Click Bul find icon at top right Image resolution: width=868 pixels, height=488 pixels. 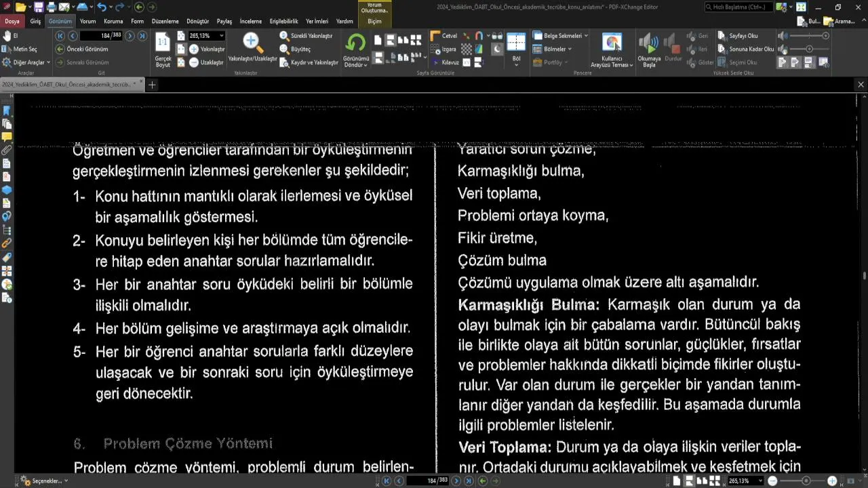click(809, 21)
